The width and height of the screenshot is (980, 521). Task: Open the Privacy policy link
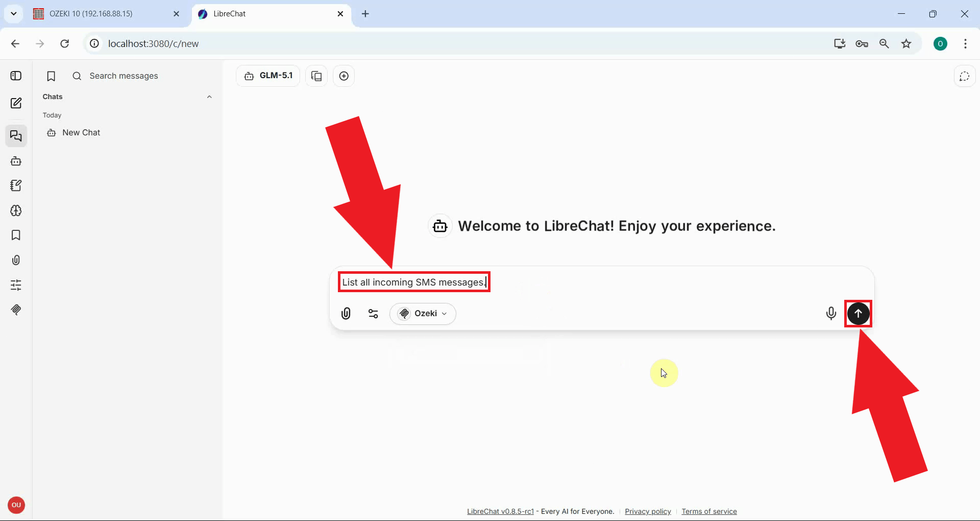coord(648,511)
